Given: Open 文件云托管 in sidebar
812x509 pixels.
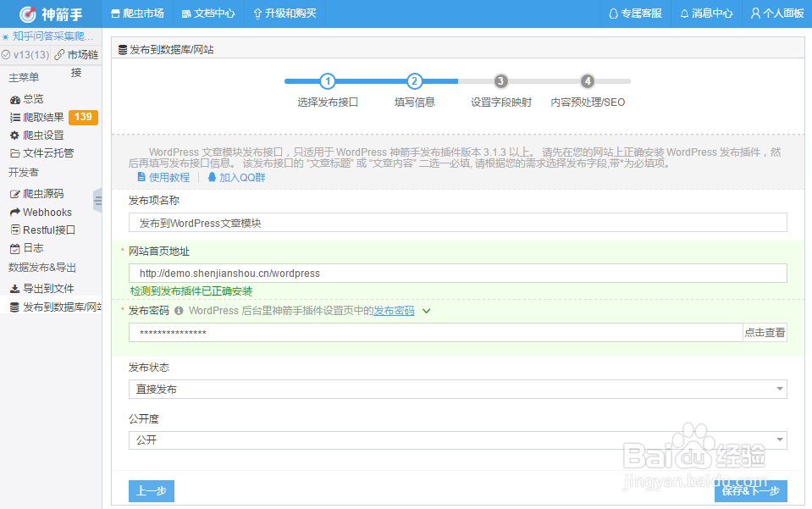Looking at the screenshot, I should [42, 153].
